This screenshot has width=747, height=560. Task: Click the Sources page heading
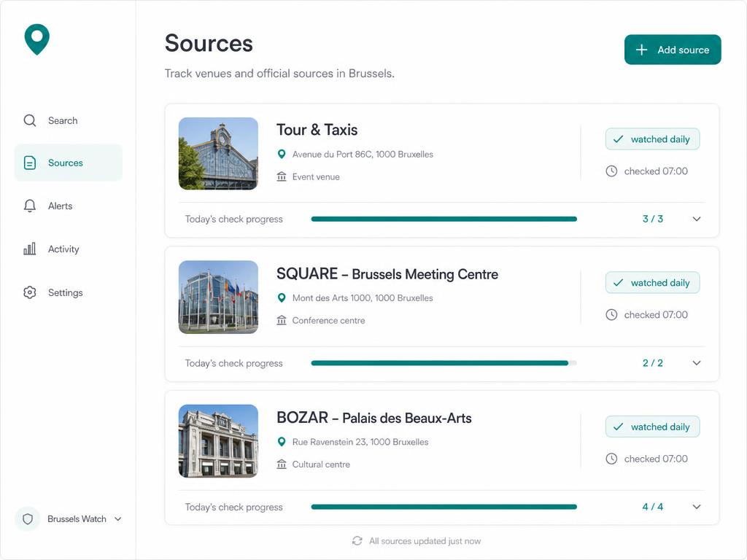(209, 43)
